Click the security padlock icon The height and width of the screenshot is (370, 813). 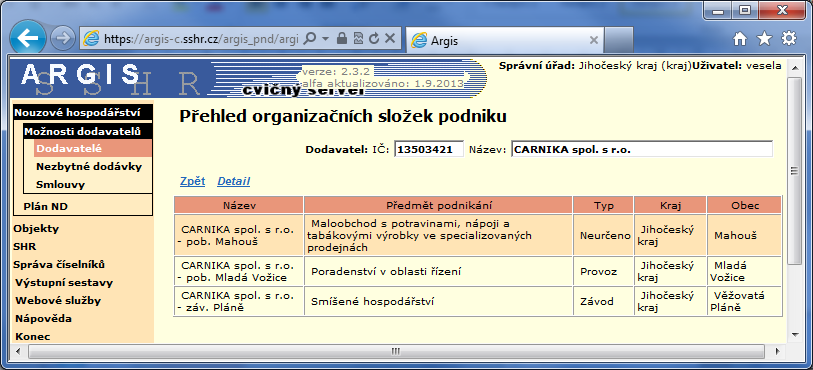341,38
